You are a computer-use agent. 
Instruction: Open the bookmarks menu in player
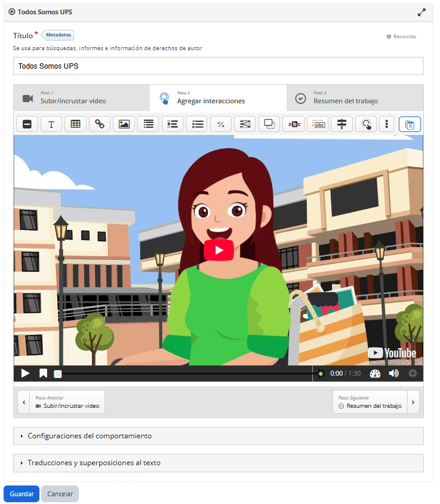[43, 373]
